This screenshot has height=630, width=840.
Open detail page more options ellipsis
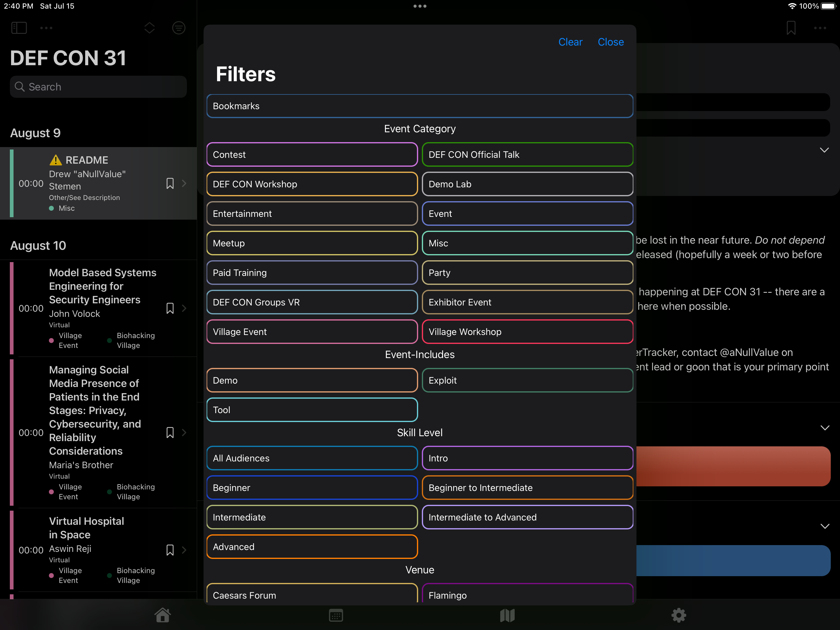(x=820, y=28)
